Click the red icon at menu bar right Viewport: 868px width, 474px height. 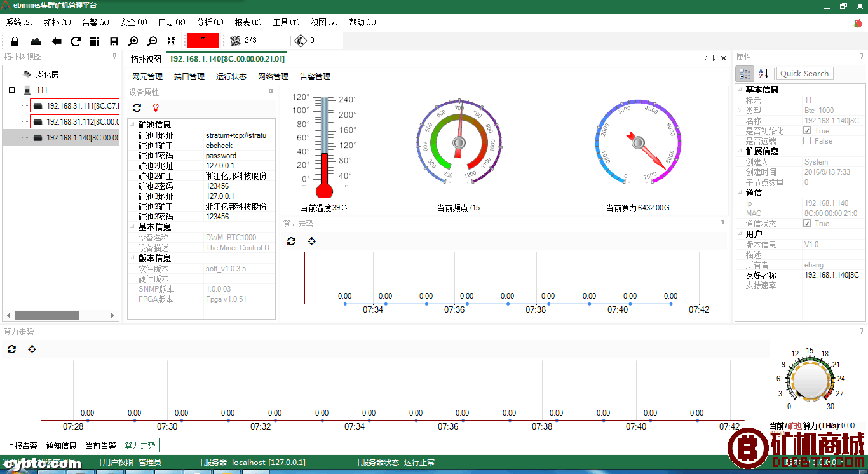pyautogui.click(x=858, y=23)
